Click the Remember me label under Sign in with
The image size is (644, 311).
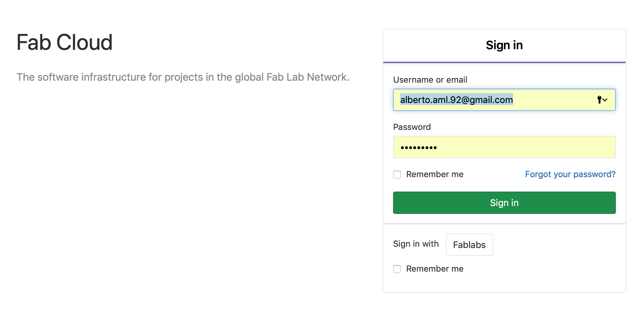(x=435, y=269)
